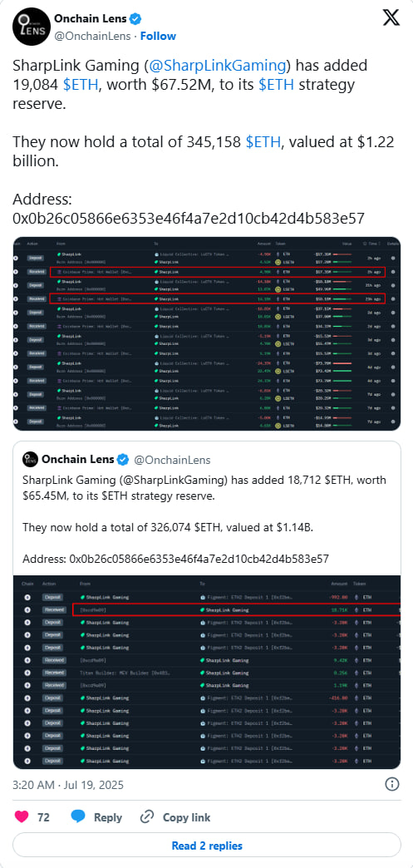413x868 pixels.
Task: Click the $ETH cashtag after 345,158
Action: click(x=263, y=142)
